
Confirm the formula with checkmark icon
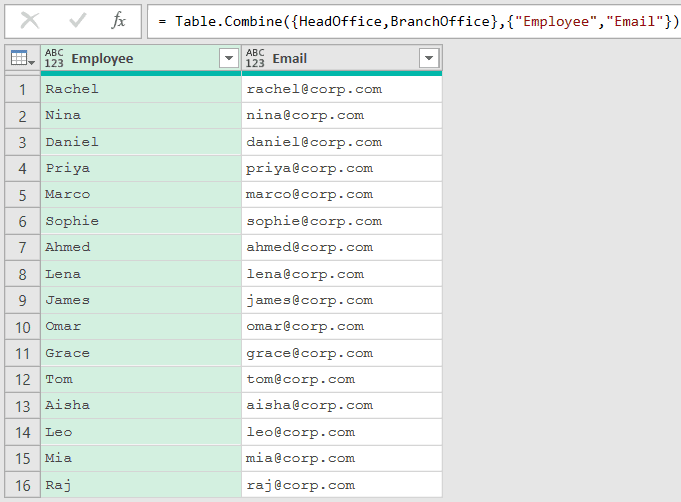[77, 20]
